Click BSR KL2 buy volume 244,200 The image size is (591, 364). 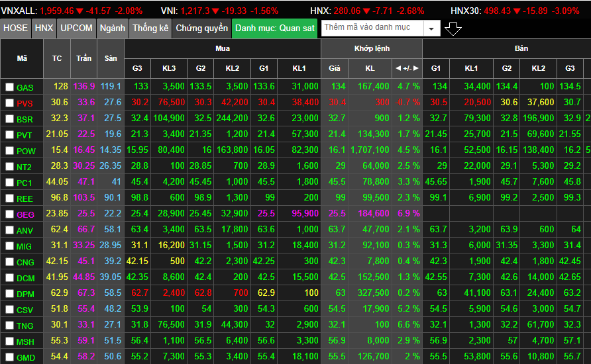click(x=232, y=118)
